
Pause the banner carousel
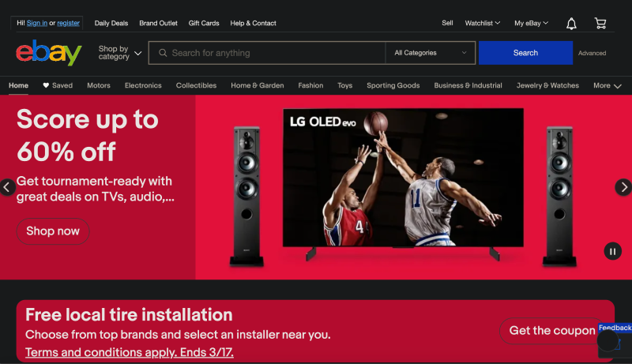(613, 252)
